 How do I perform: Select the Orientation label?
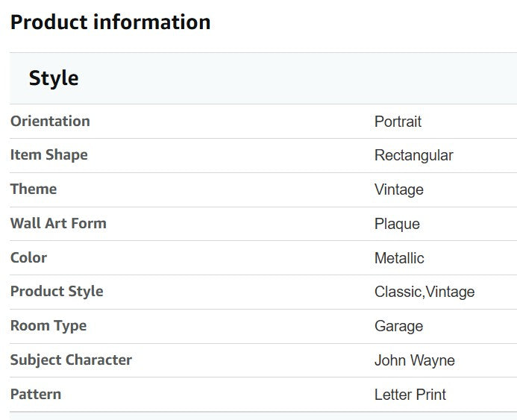point(50,121)
